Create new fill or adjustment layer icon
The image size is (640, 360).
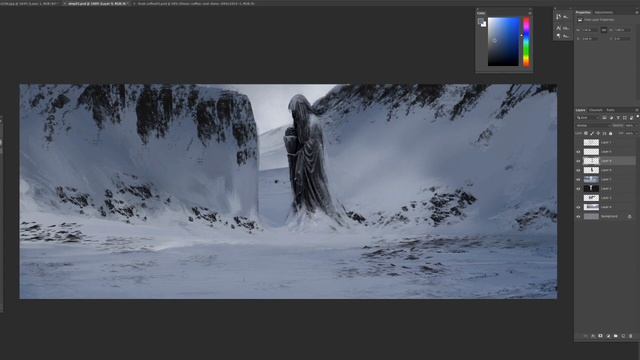point(608,336)
